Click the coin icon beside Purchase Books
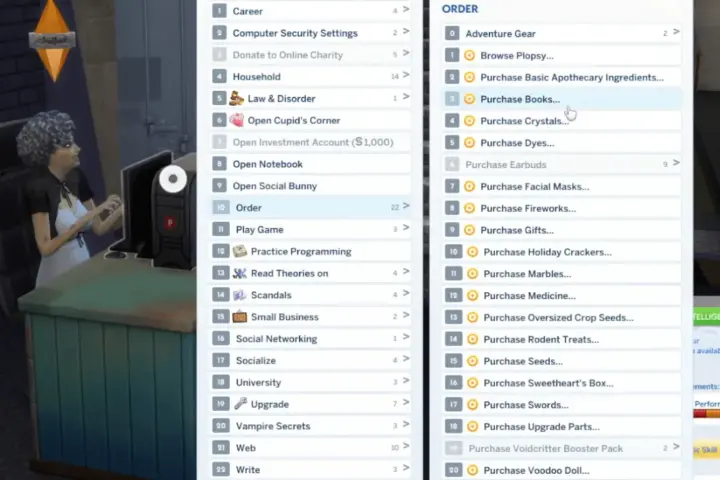Screen dimensions: 720x480 (x=469, y=99)
